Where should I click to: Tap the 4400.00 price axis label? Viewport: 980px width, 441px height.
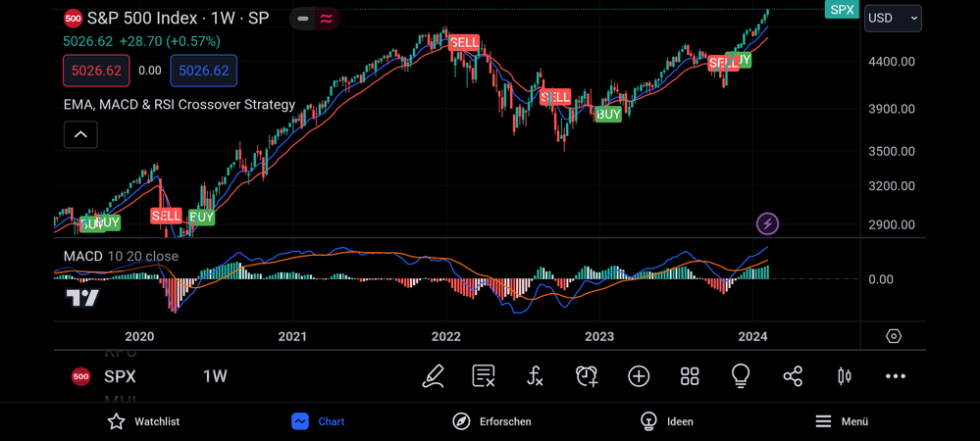892,61
